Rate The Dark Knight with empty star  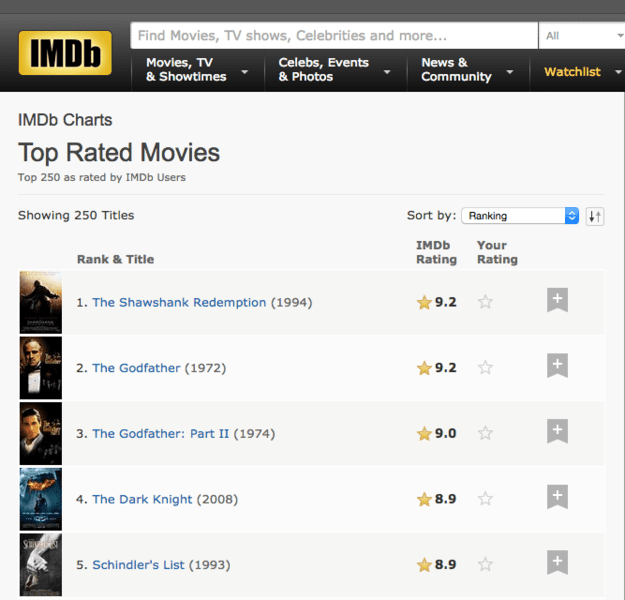[486, 499]
